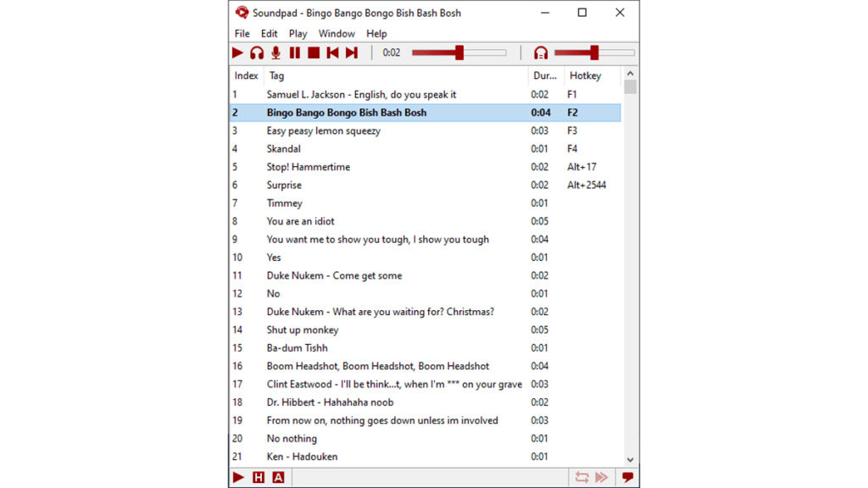Click the 'Alt+17' hotkey cell

581,167
